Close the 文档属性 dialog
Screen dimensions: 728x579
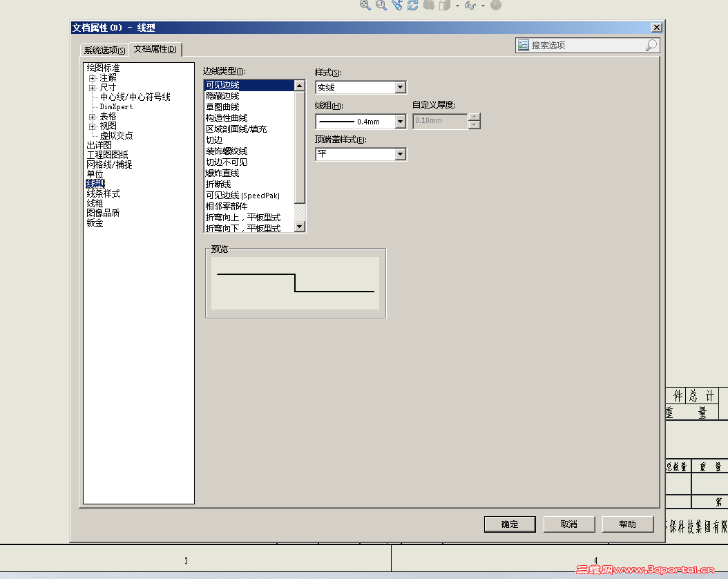(x=656, y=28)
